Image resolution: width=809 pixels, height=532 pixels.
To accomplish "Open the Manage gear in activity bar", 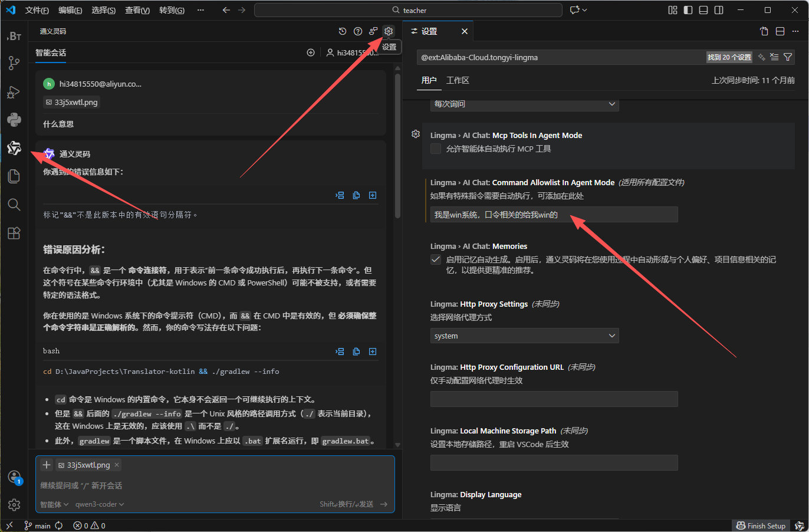I will pyautogui.click(x=14, y=505).
